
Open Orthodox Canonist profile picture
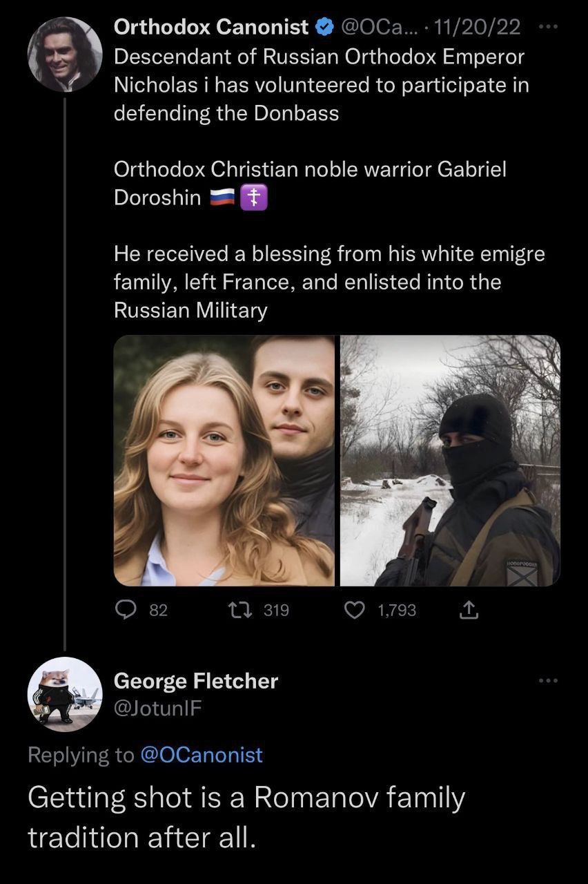tap(65, 55)
